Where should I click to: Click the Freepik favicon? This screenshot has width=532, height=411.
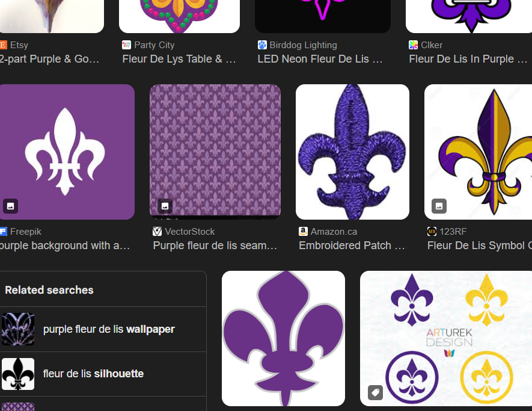3,231
